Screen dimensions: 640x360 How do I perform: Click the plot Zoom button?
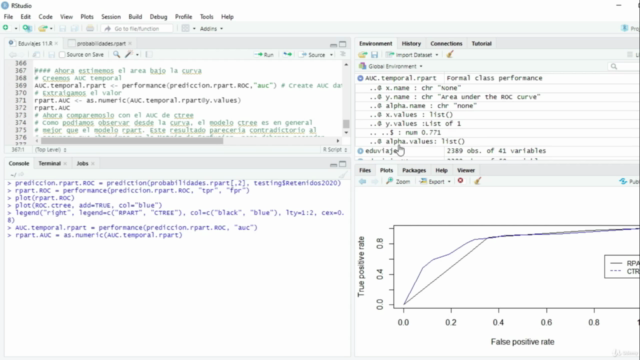398,182
